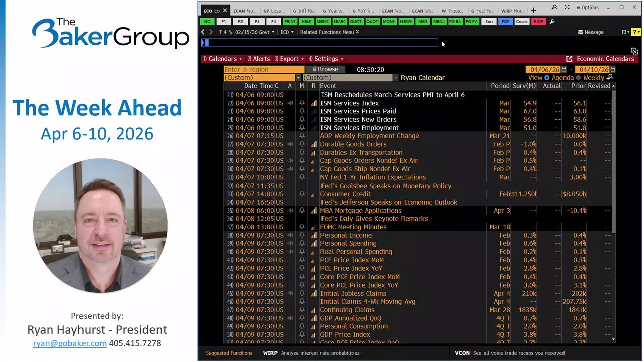The image size is (644, 362).
Task: Click the search magnifier icon in title bar
Action: [554, 8]
